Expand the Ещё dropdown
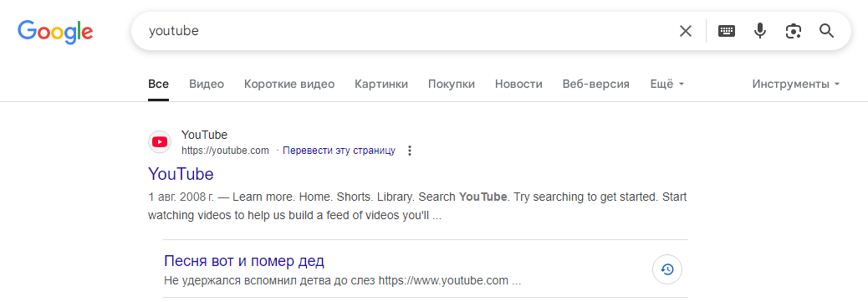Viewport: 868px width, 302px height. pos(667,84)
